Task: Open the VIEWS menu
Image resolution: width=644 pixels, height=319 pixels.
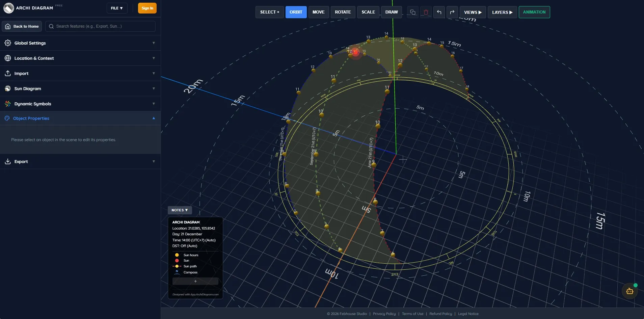Action: point(473,12)
